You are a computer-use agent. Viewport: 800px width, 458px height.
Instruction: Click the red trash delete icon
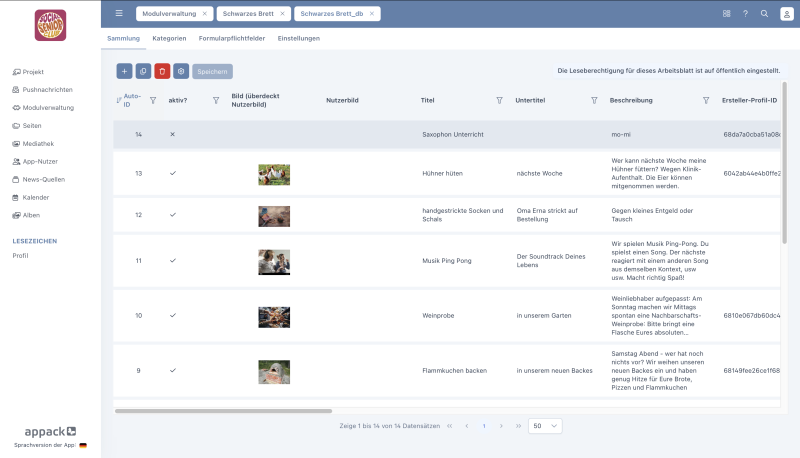click(x=162, y=71)
